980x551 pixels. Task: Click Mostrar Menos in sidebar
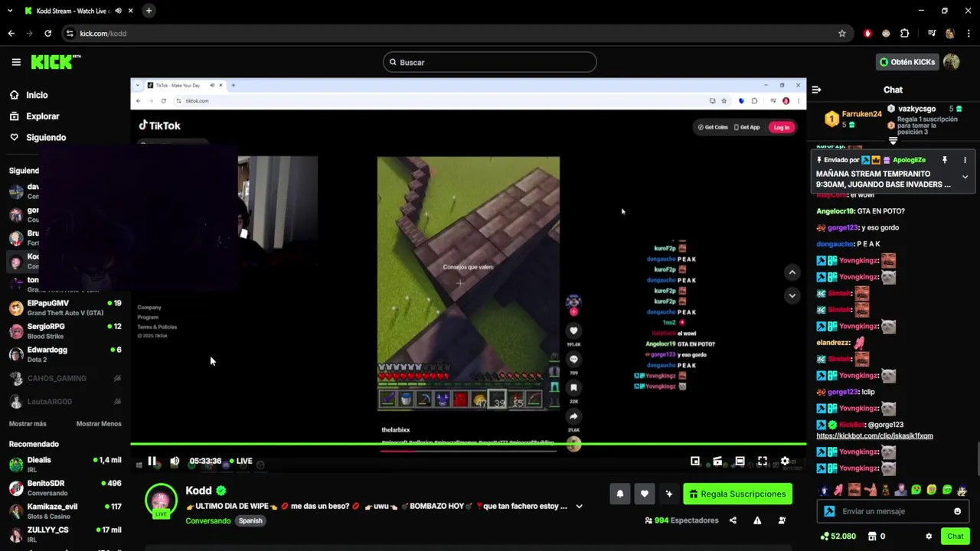pyautogui.click(x=99, y=424)
